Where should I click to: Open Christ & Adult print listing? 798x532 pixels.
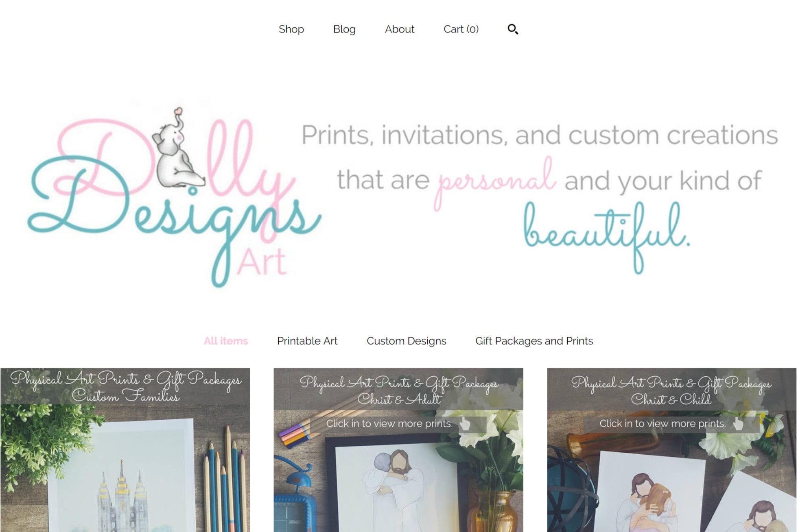398,450
